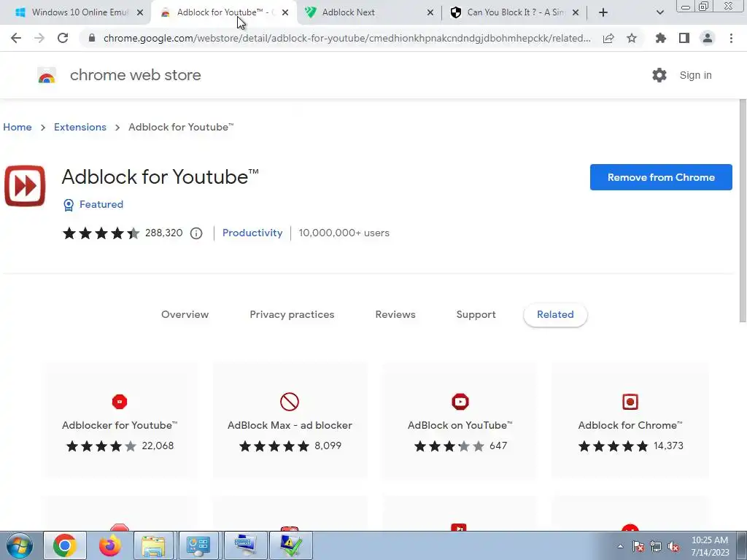This screenshot has height=560, width=747.
Task: Open the Featured link
Action: (x=101, y=204)
